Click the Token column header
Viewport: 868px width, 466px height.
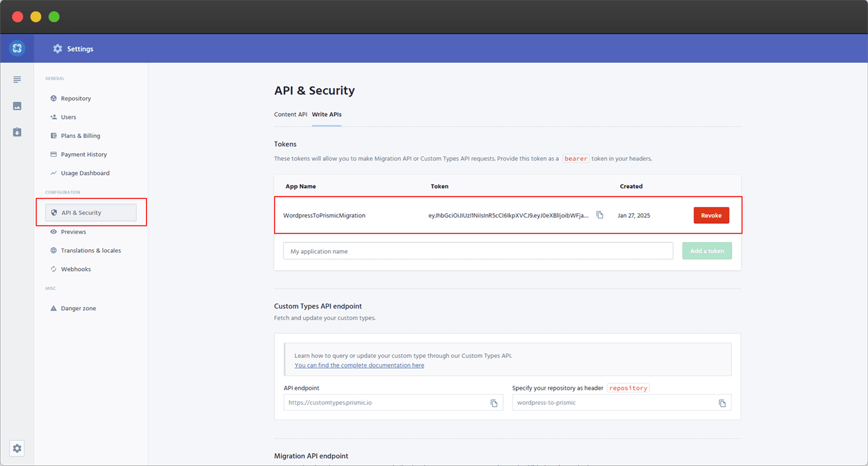439,186
